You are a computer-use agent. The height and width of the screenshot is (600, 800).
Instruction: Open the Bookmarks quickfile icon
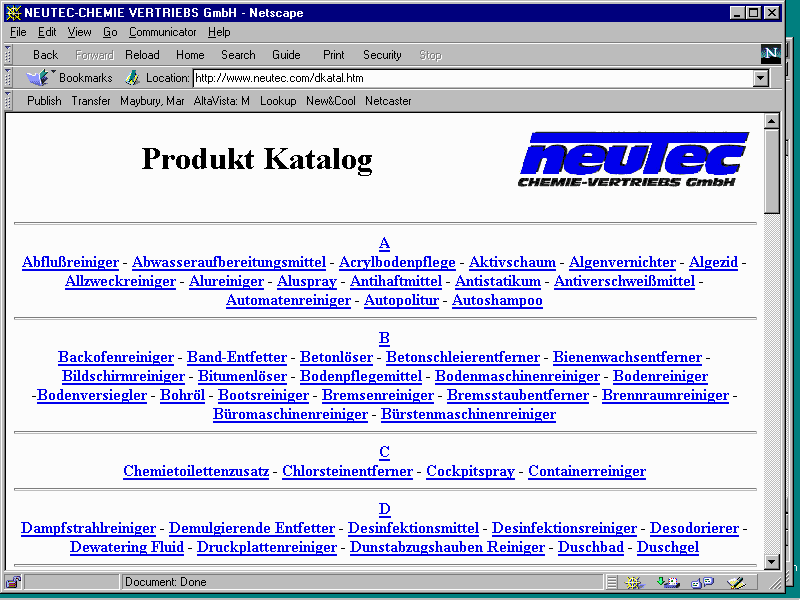38,77
